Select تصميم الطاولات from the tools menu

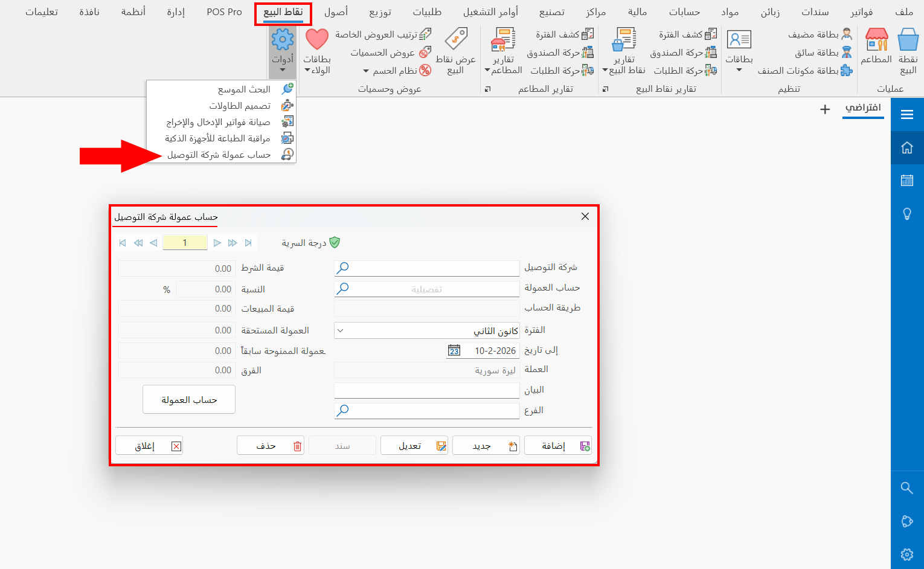point(239,106)
